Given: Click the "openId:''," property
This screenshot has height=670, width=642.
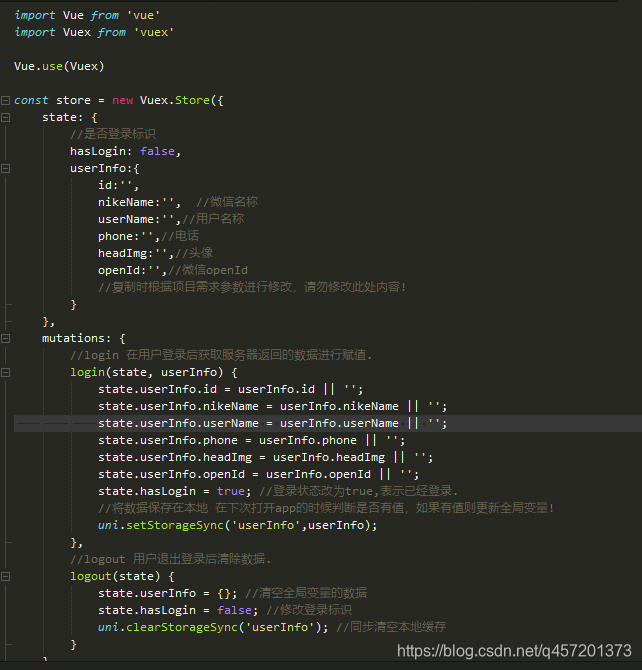Looking at the screenshot, I should [x=132, y=270].
